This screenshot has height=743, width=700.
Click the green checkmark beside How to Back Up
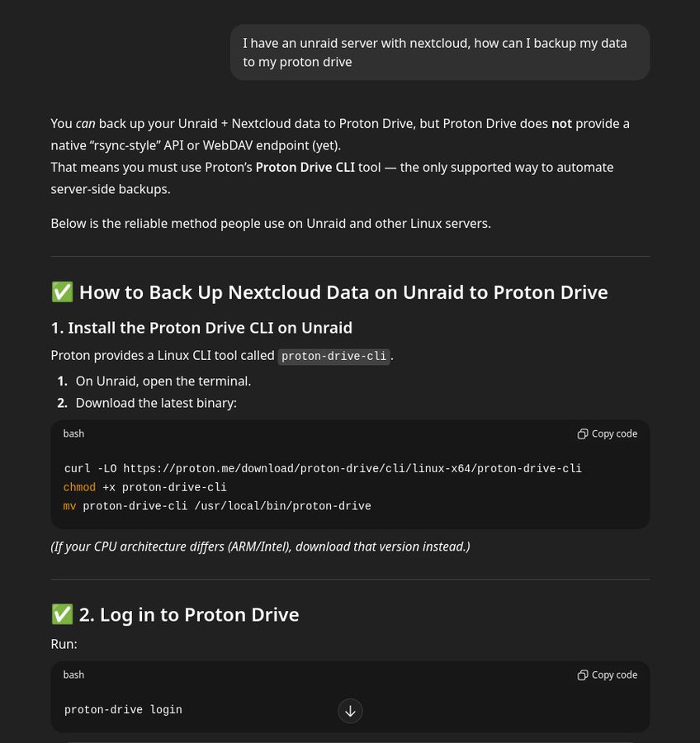(x=62, y=292)
